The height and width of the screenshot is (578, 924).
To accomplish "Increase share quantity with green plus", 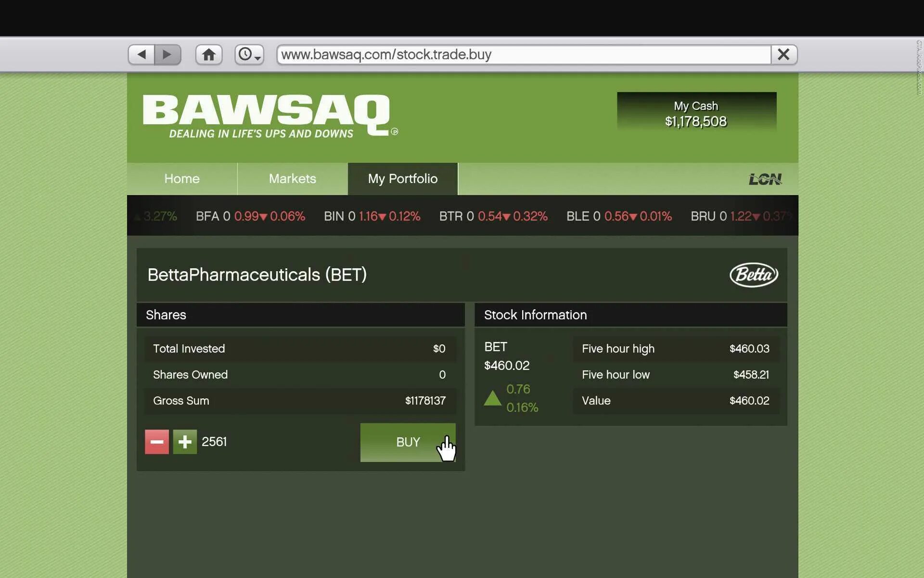I will click(x=185, y=442).
